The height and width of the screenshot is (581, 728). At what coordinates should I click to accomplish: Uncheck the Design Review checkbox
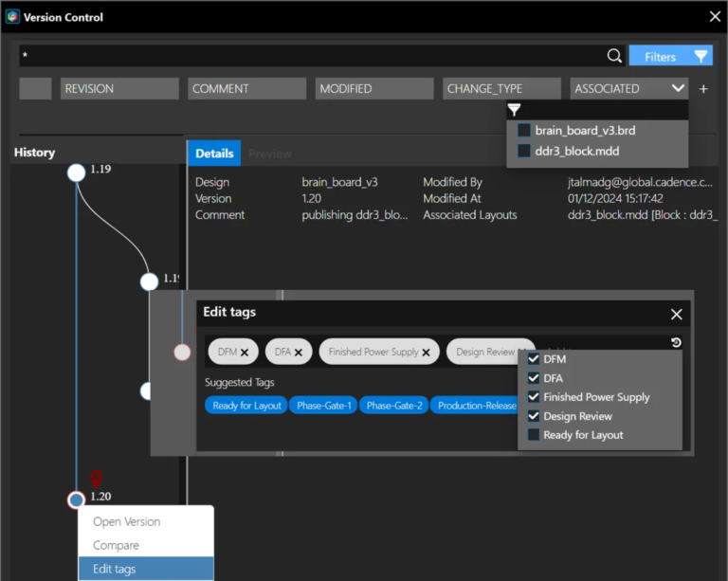pyautogui.click(x=534, y=416)
